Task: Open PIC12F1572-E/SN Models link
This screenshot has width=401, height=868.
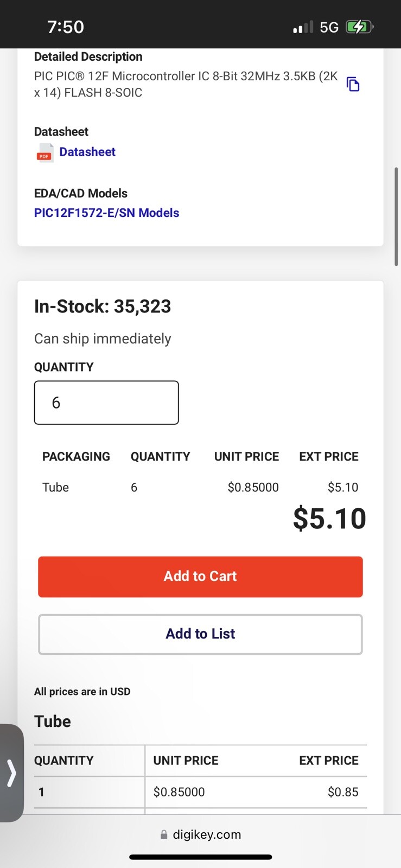Action: (106, 213)
